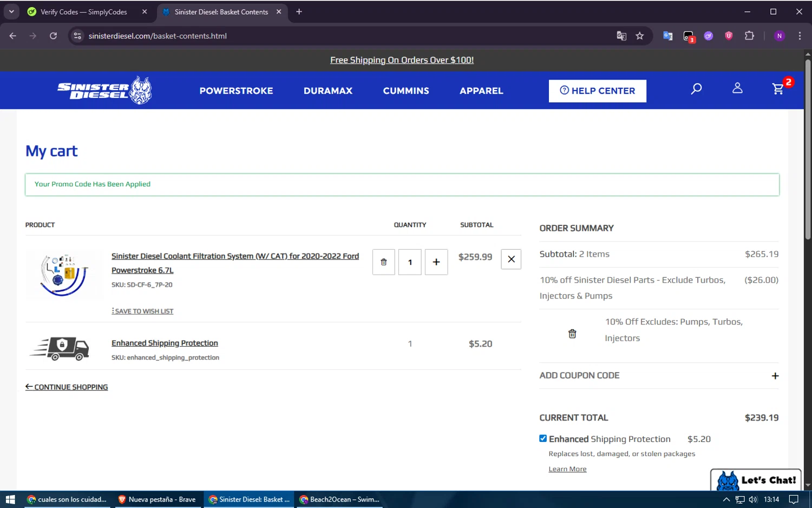Remove applied coupon with trash icon

tap(572, 334)
